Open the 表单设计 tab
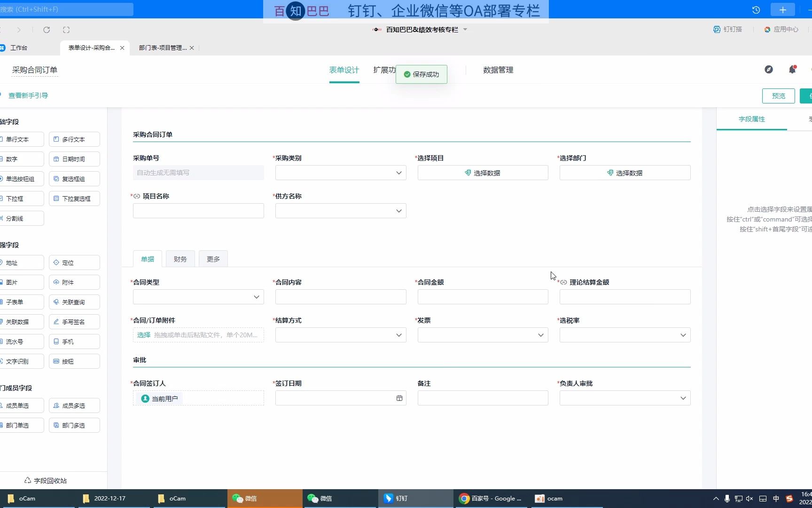 344,70
